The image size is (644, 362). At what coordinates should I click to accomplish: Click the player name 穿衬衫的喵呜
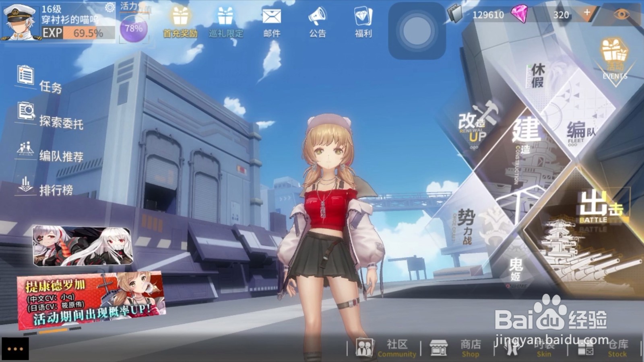coord(70,19)
